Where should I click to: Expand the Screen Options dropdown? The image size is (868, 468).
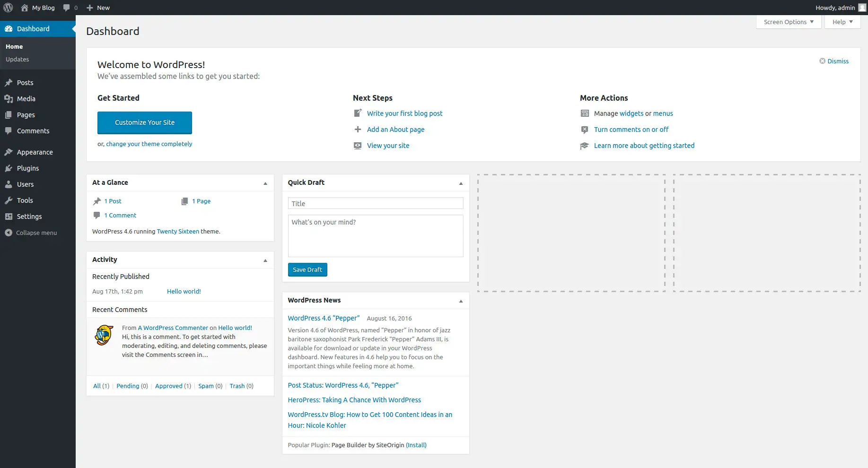tap(788, 22)
